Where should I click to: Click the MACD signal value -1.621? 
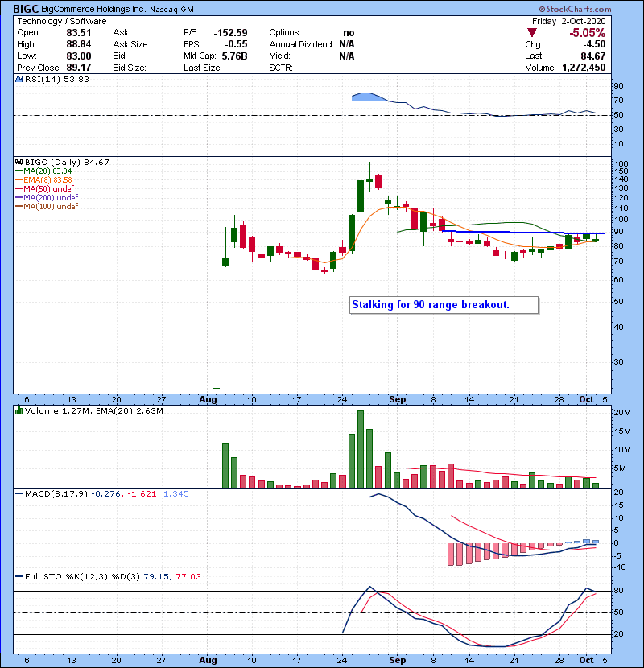point(142,494)
